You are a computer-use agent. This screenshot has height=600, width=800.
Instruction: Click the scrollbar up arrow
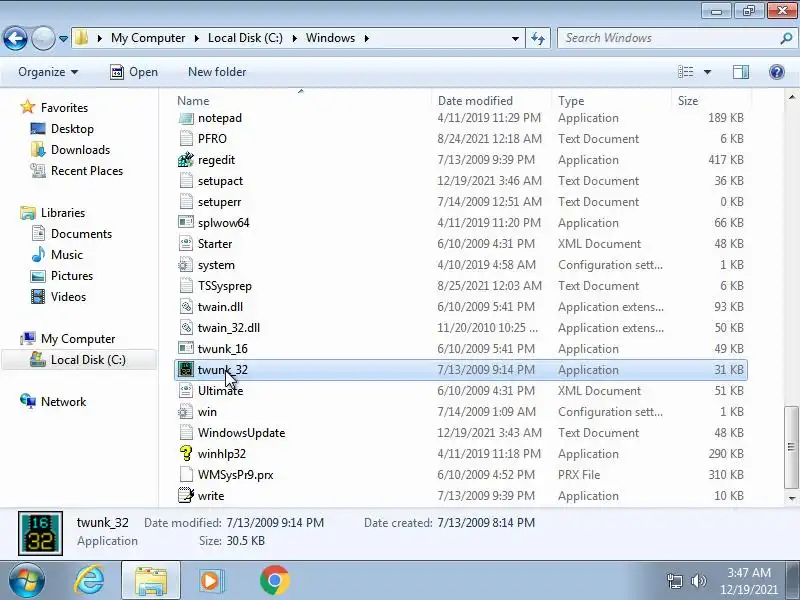point(791,97)
